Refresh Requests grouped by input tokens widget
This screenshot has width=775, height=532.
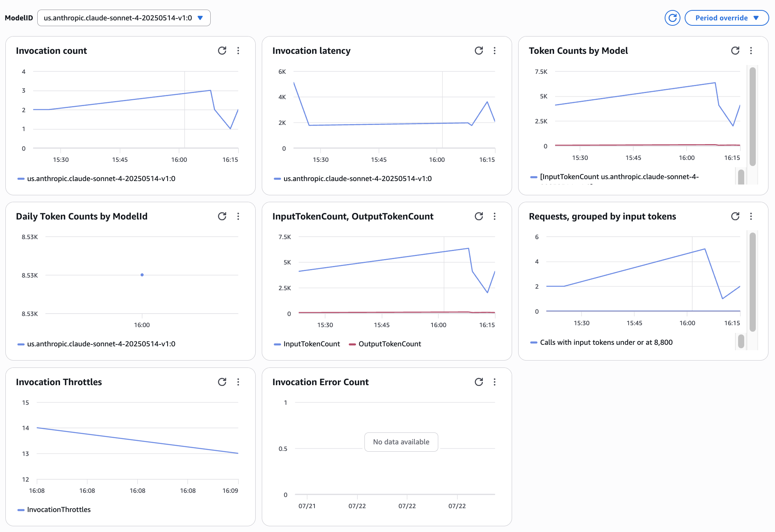[x=735, y=216]
